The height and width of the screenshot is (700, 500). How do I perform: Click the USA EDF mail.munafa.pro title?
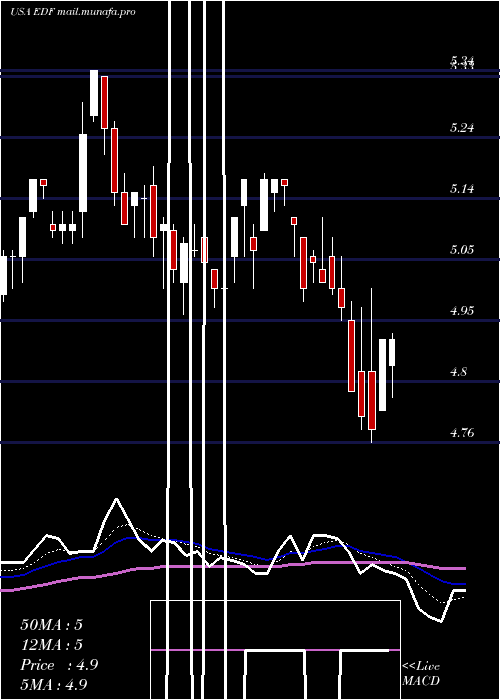pyautogui.click(x=73, y=12)
